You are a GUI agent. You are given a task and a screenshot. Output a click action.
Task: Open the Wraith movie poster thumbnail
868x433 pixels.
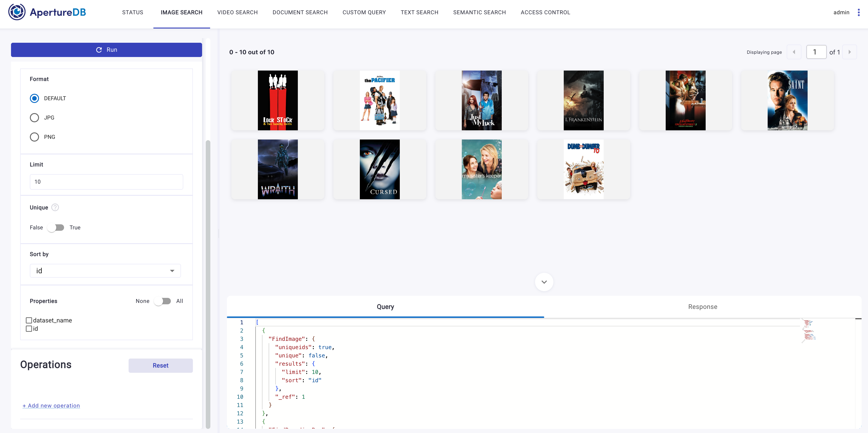pyautogui.click(x=278, y=169)
